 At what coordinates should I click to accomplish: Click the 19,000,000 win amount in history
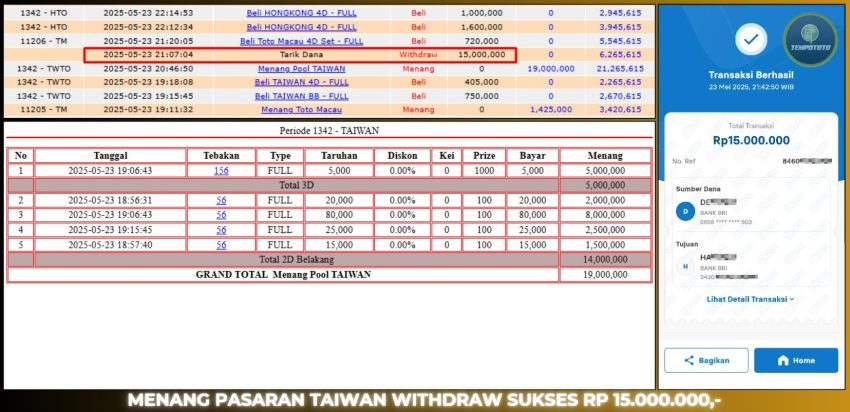tap(551, 69)
